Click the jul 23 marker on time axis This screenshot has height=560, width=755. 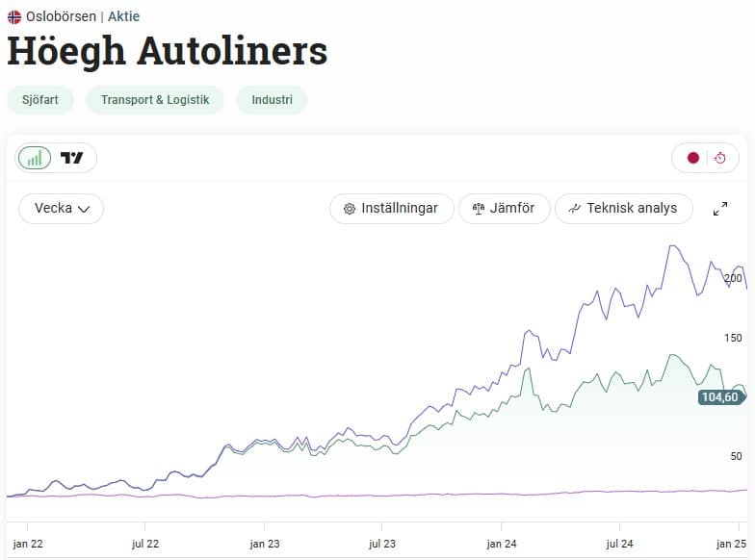382,544
